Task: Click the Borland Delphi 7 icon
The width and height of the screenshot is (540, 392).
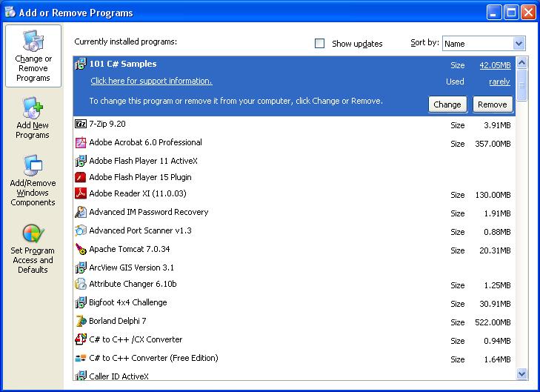Action: (x=81, y=321)
